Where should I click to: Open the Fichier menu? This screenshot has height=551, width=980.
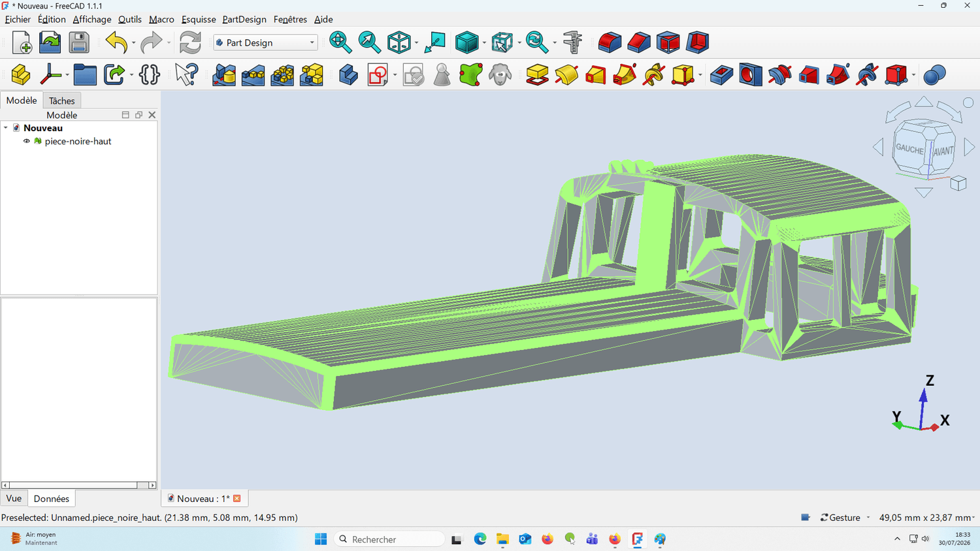click(18, 20)
